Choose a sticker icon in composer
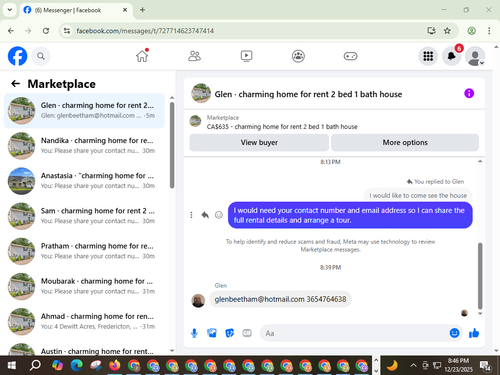 pos(230,333)
